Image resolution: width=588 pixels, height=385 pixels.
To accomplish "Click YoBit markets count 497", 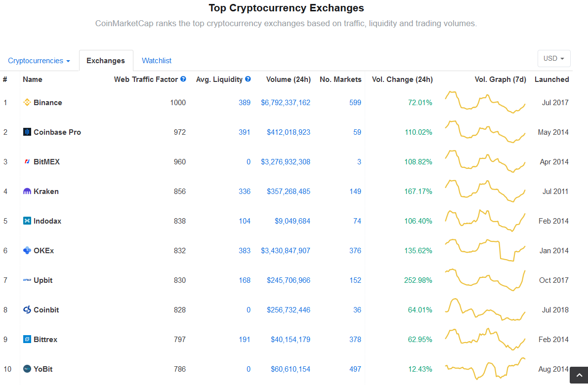I will (x=355, y=369).
